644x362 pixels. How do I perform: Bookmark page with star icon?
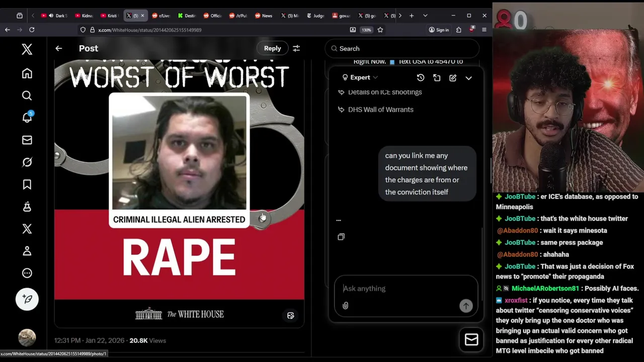click(380, 30)
